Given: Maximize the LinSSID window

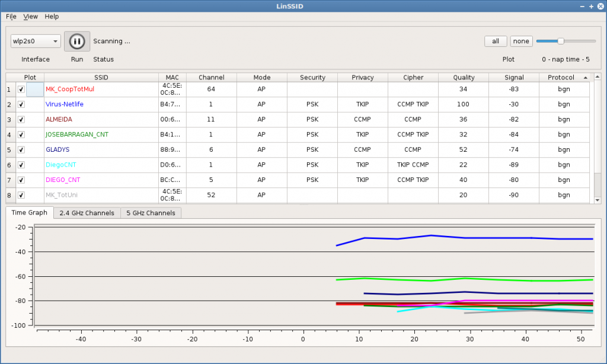Looking at the screenshot, I should 591,6.
